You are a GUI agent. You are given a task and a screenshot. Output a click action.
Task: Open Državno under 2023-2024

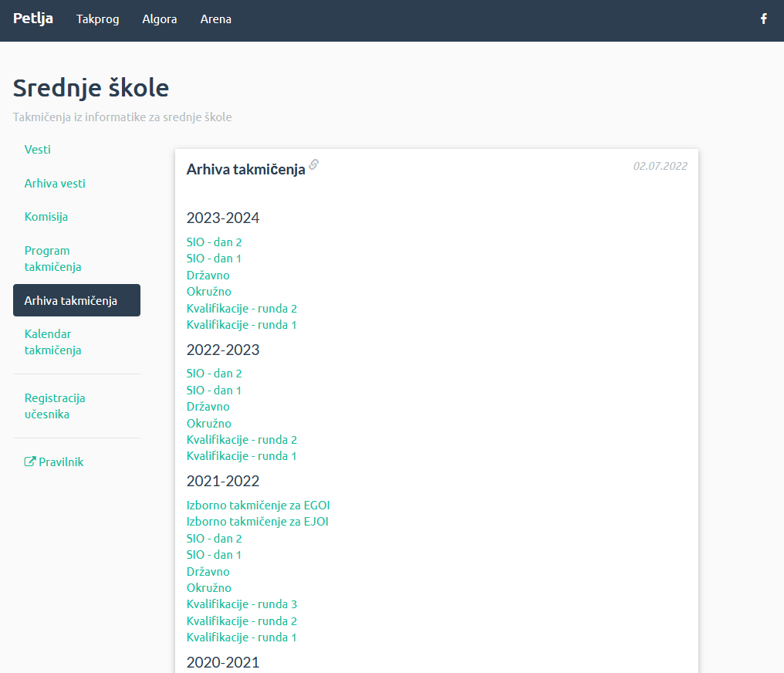click(x=208, y=276)
